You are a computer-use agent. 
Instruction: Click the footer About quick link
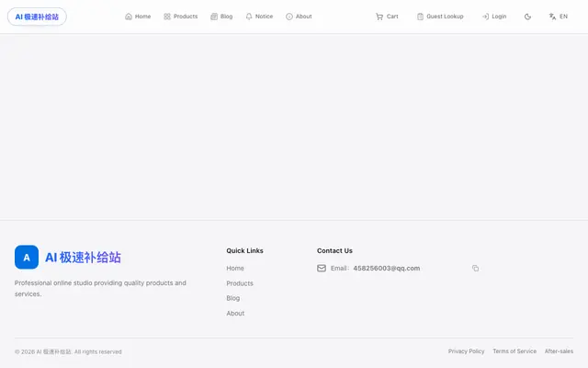[x=235, y=313]
